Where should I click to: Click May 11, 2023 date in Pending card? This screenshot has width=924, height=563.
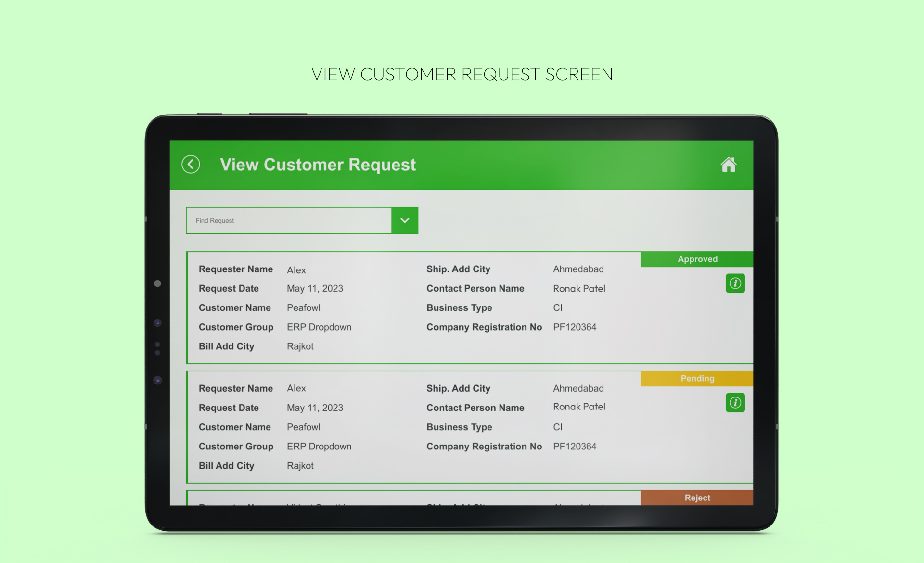315,408
